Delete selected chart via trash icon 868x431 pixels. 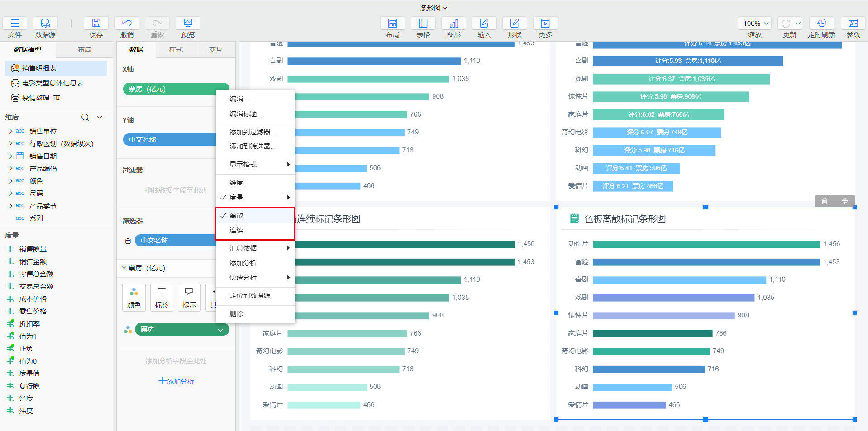point(825,201)
